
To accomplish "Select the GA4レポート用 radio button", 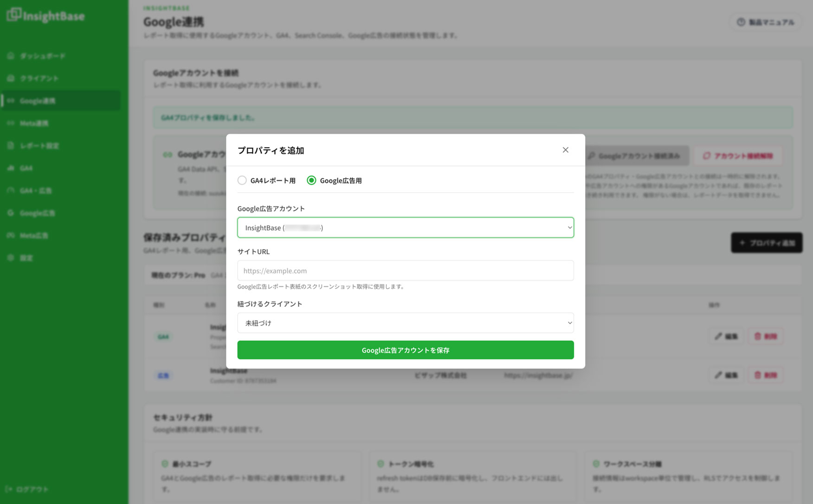I will click(242, 181).
